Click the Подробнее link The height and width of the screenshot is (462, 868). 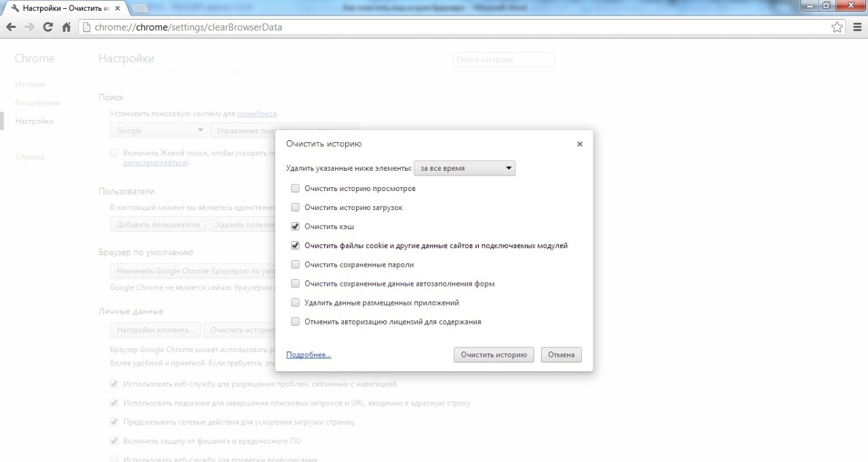click(309, 355)
